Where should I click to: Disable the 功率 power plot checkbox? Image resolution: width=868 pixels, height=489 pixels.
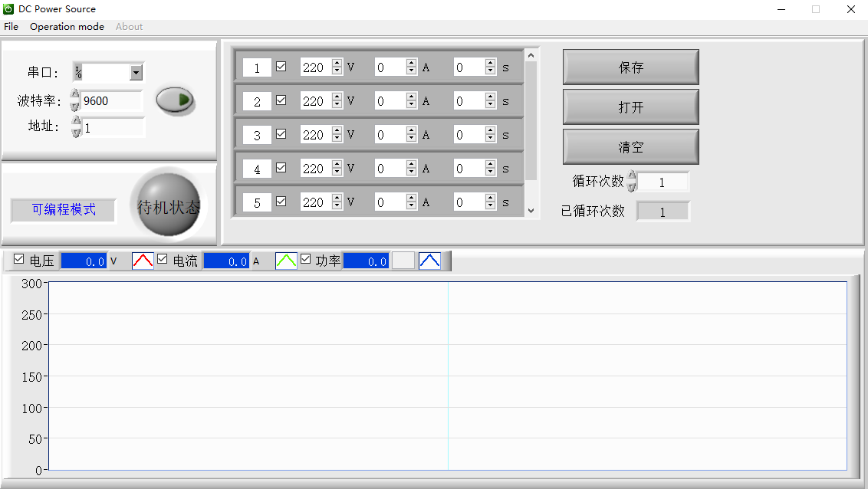[x=305, y=261]
